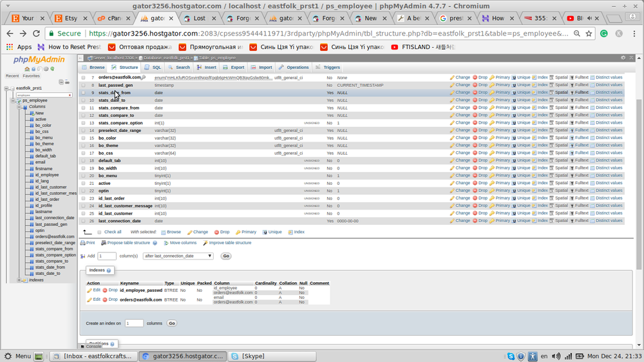Click Unique icon for bo_theme row

[514, 146]
